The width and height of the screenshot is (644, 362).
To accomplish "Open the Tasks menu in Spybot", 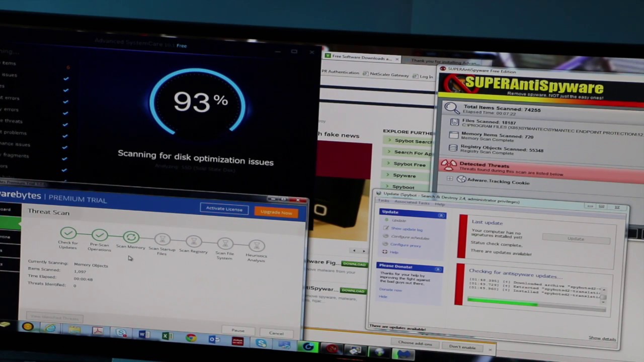I will click(383, 201).
